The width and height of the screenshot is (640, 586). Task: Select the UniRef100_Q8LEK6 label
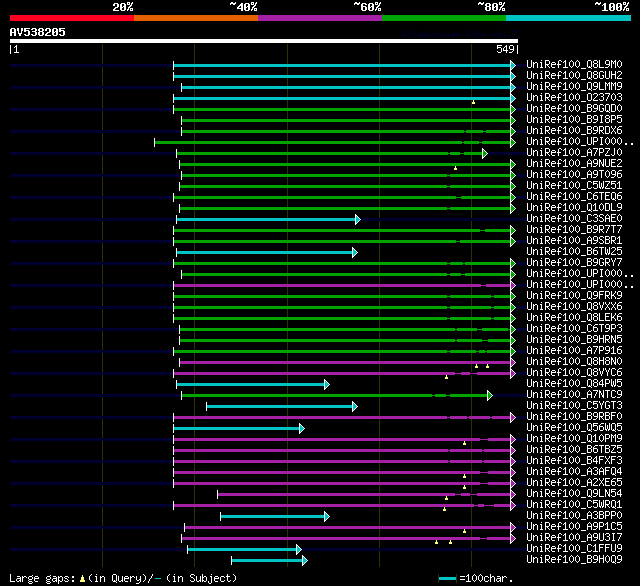tap(574, 318)
